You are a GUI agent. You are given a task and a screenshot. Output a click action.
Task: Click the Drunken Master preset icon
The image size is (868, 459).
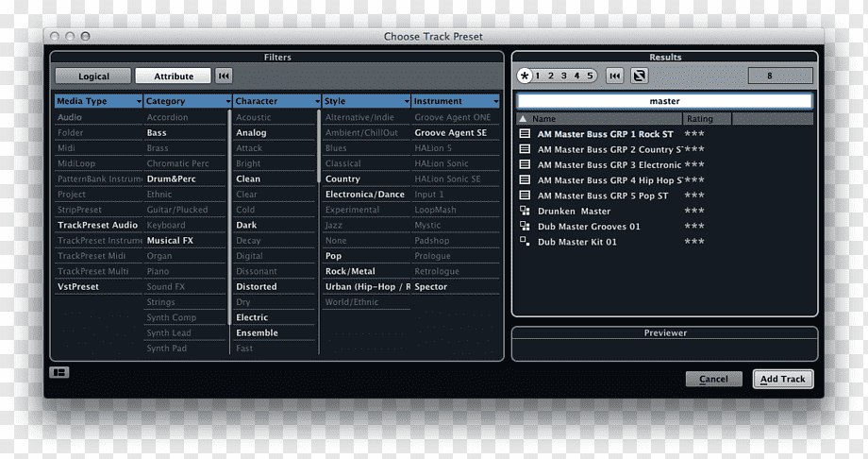[x=525, y=211]
